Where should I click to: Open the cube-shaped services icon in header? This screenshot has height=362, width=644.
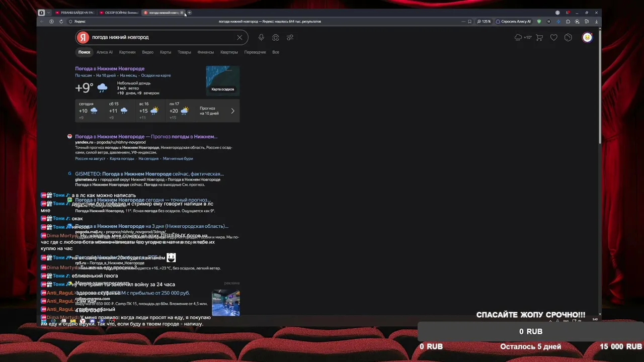coord(568,37)
